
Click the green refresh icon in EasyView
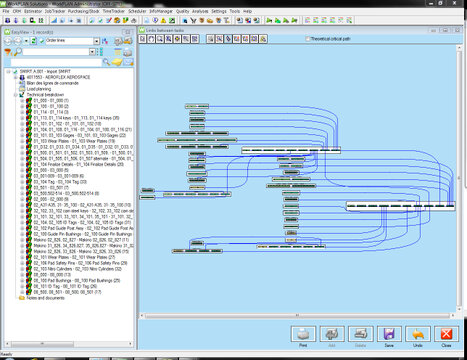[34, 41]
